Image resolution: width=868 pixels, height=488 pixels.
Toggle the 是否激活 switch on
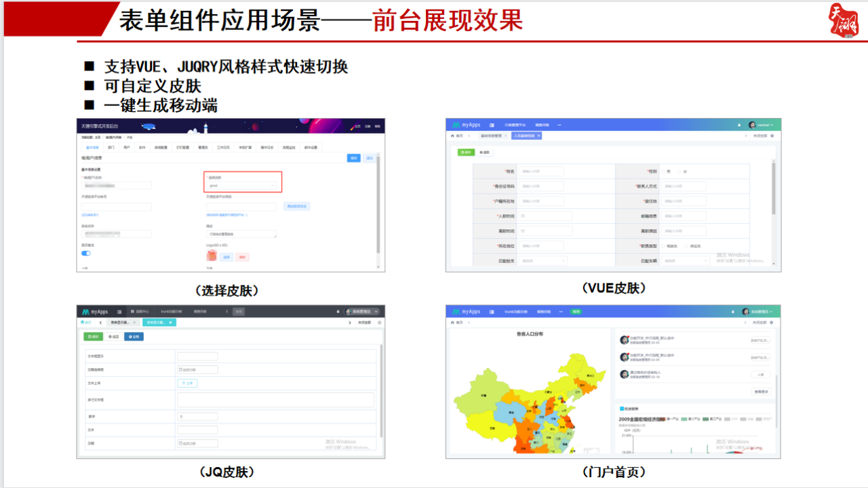[87, 253]
